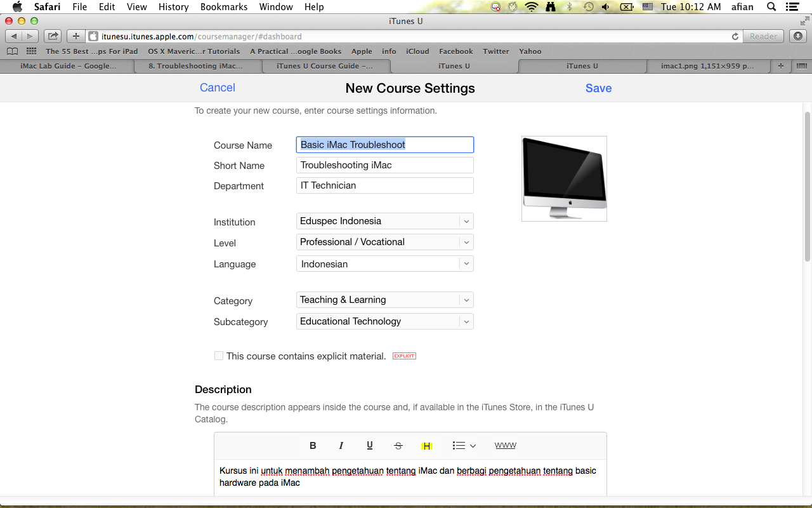Open Time Machine menu bar icon
Screen dimensions: 812x508
pos(589,7)
